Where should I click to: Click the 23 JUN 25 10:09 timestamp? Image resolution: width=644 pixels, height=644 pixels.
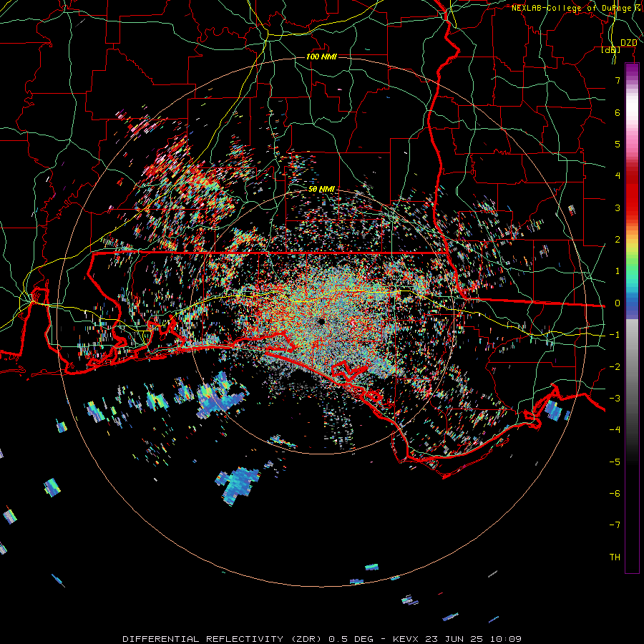[472, 639]
